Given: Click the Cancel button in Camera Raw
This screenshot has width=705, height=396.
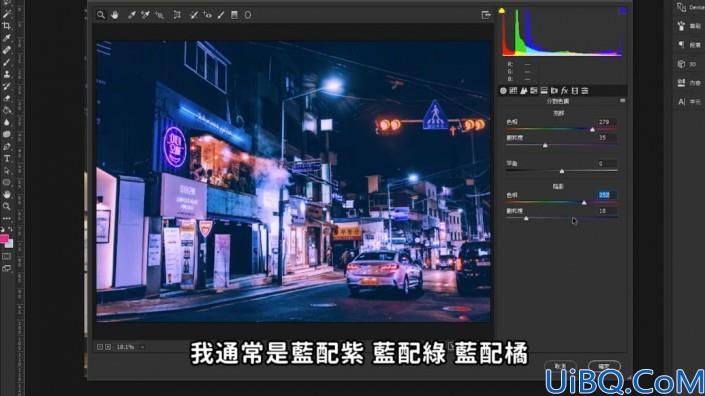Looking at the screenshot, I should click(560, 366).
